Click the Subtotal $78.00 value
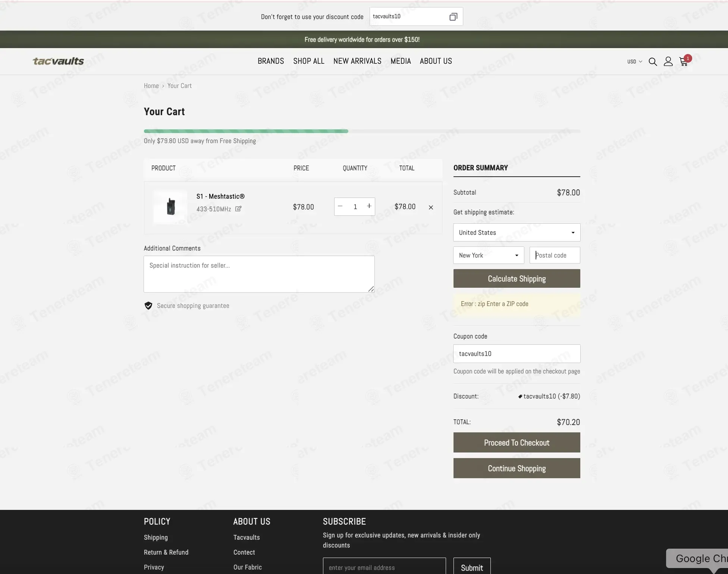The height and width of the screenshot is (574, 728). (x=568, y=193)
